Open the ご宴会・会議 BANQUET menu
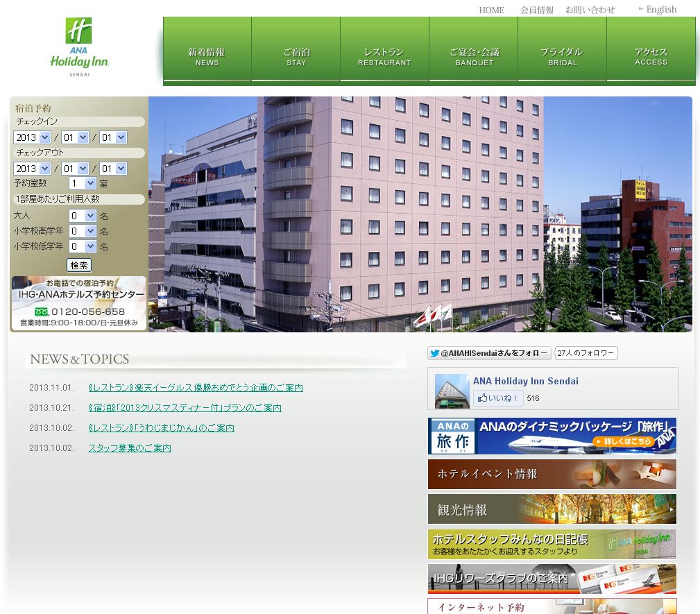Image resolution: width=700 pixels, height=614 pixels. [474, 50]
